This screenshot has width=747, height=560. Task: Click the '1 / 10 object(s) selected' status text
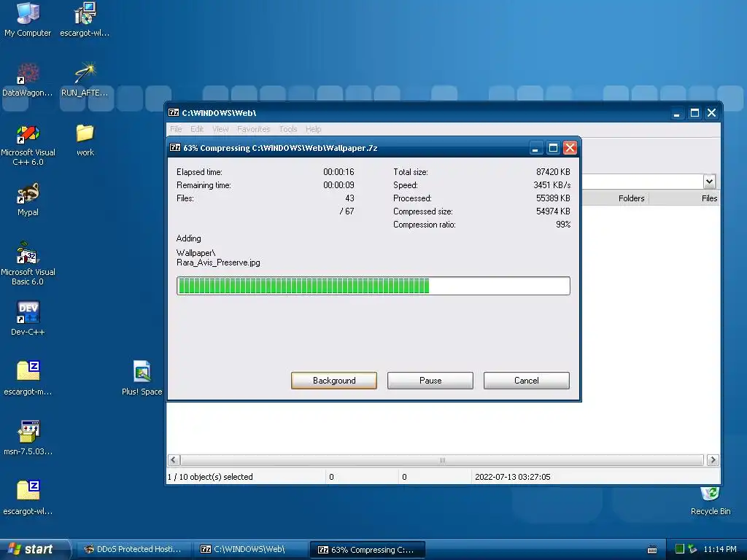click(x=210, y=477)
